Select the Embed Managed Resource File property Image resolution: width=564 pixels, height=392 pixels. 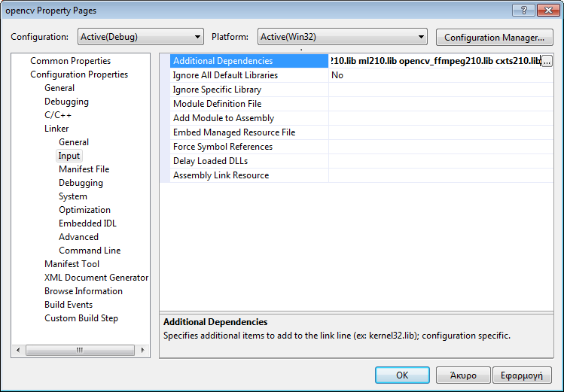249,132
